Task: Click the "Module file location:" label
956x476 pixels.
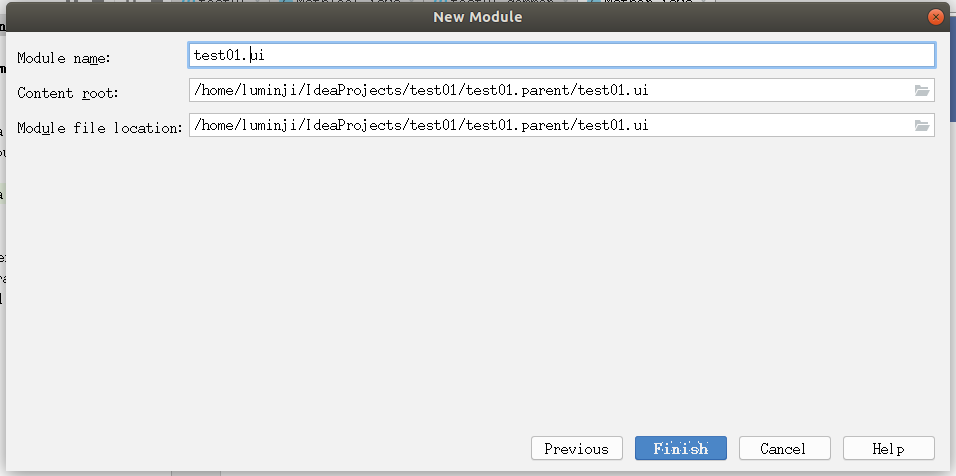Action: click(100, 128)
